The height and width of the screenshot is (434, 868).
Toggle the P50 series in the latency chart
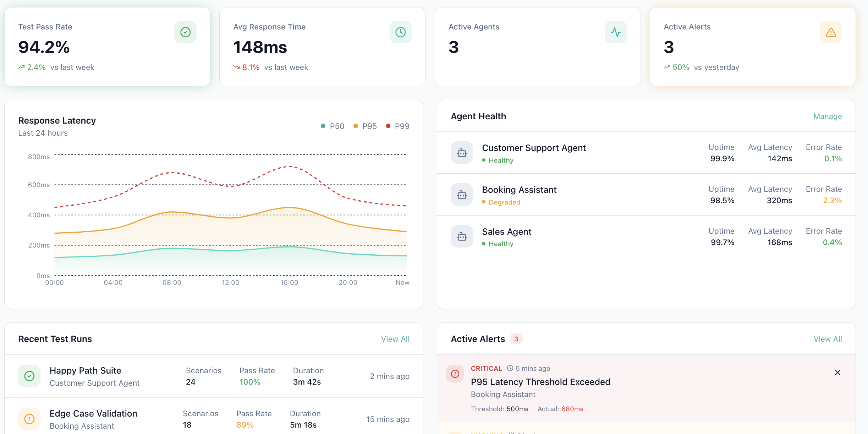click(332, 126)
